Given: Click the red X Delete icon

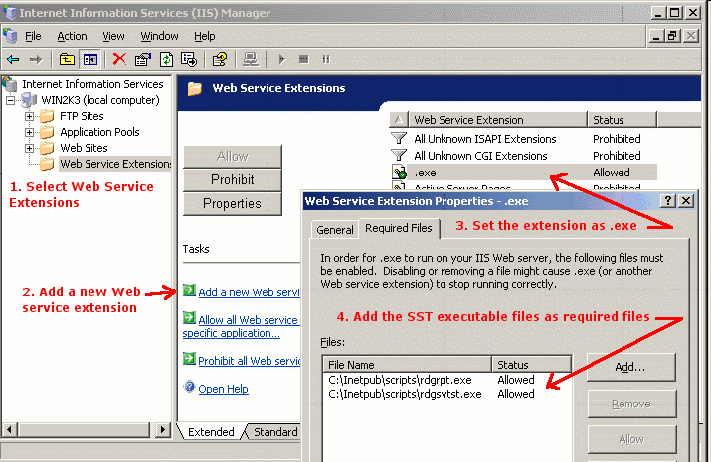Looking at the screenshot, I should (119, 59).
